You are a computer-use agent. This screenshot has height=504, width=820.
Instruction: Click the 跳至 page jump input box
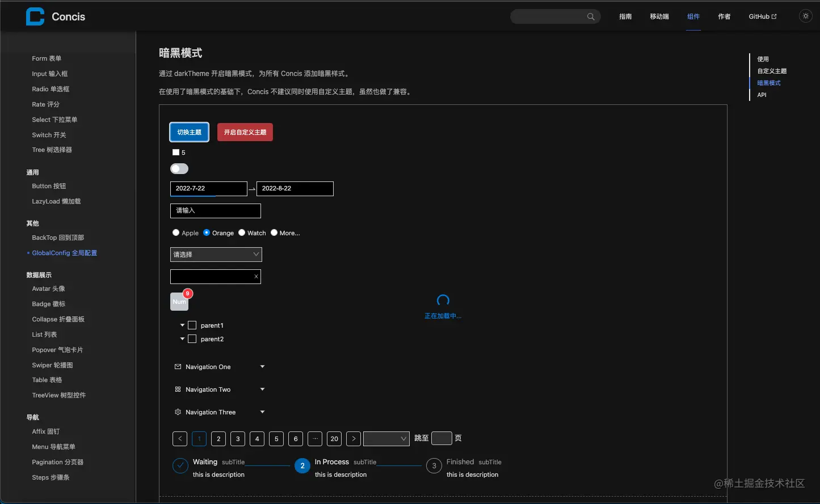coord(441,438)
